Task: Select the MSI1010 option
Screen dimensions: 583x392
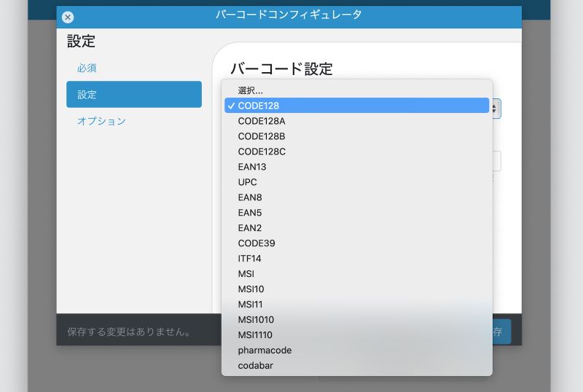Action: coord(356,319)
